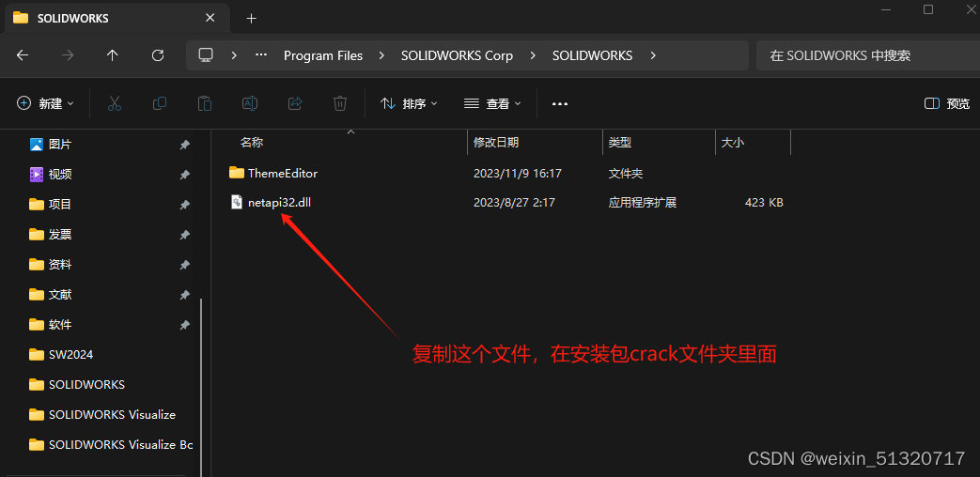Click the 423 KB size cell
This screenshot has height=477, width=980.
764,203
